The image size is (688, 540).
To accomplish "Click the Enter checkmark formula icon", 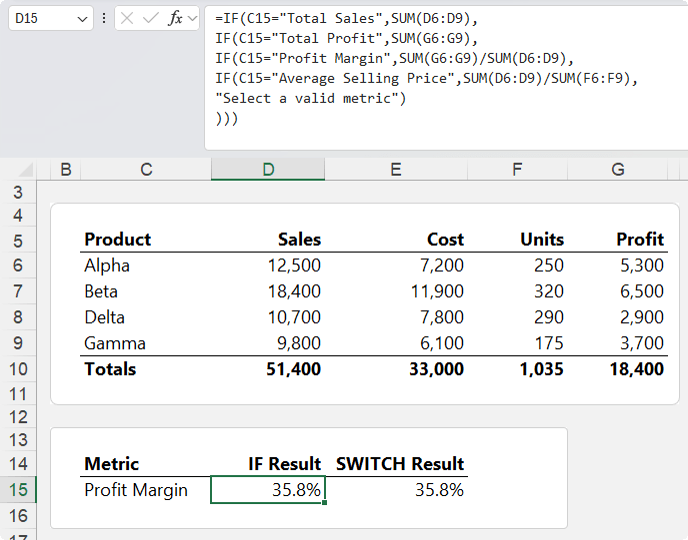I will coord(150,18).
